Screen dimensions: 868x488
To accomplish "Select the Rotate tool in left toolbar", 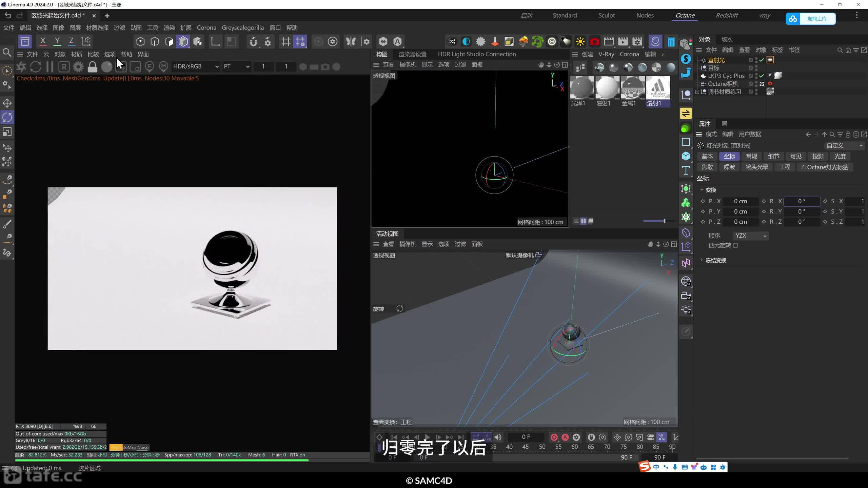I will coord(7,117).
